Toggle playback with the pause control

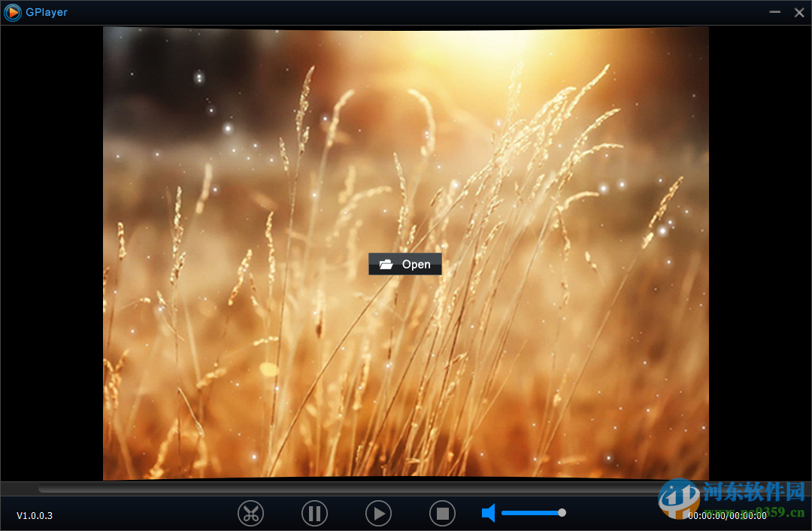coord(314,513)
